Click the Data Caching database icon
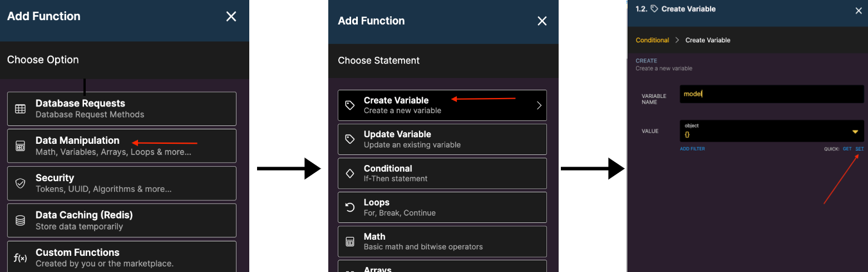The width and height of the screenshot is (868, 272). click(x=21, y=221)
